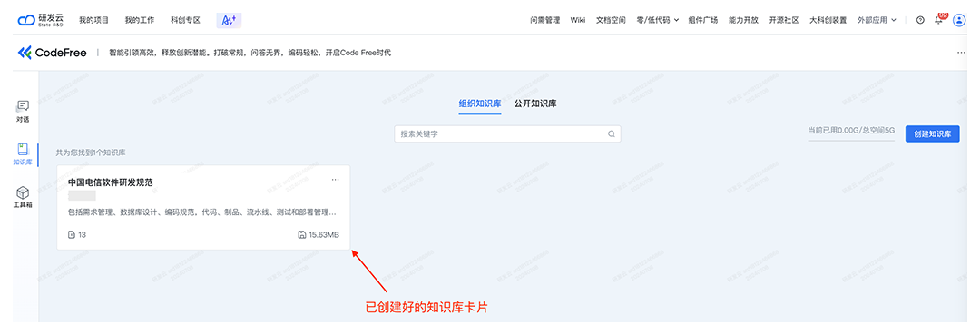Screen dimensions: 980x335
Task: Click the AI+ icon button
Action: point(229,20)
